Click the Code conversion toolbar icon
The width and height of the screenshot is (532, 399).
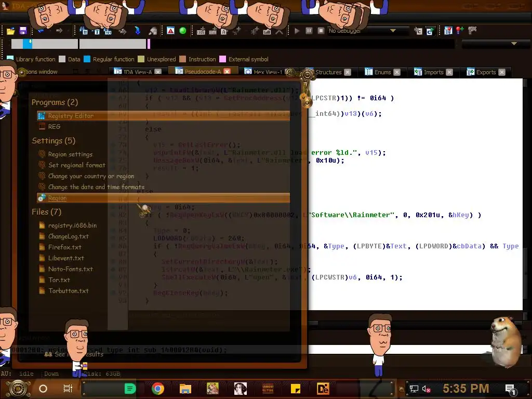click(201, 31)
